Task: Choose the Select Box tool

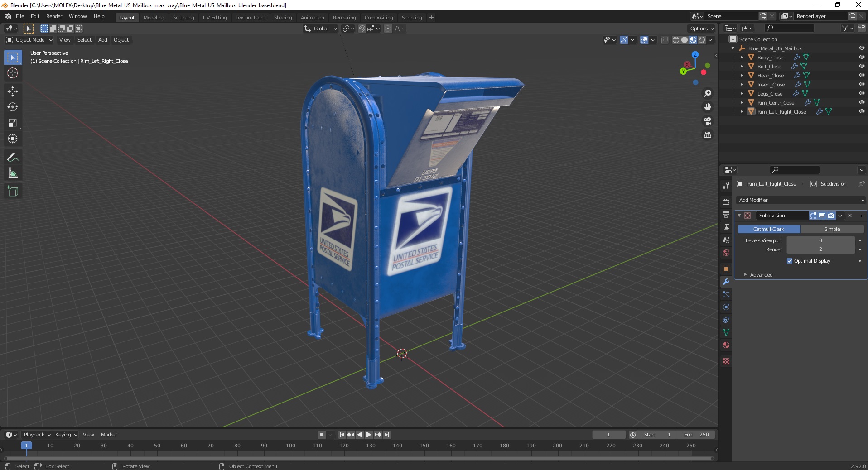Action: (x=13, y=57)
